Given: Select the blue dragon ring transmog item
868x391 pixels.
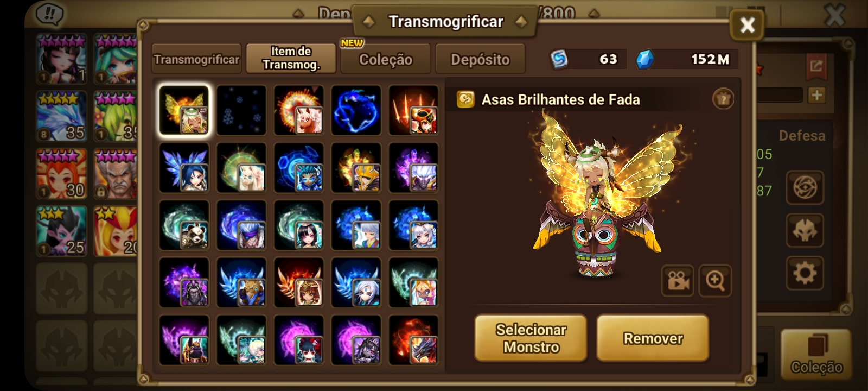Looking at the screenshot, I should [356, 110].
